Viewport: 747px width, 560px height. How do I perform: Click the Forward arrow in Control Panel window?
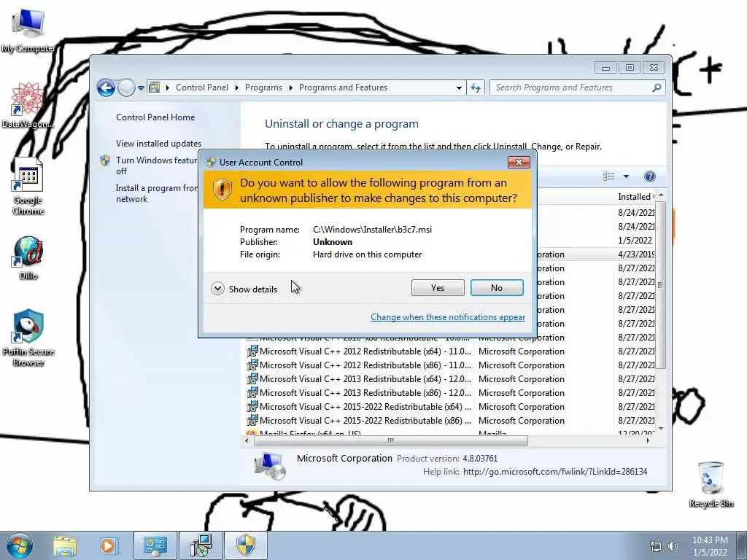[x=126, y=87]
